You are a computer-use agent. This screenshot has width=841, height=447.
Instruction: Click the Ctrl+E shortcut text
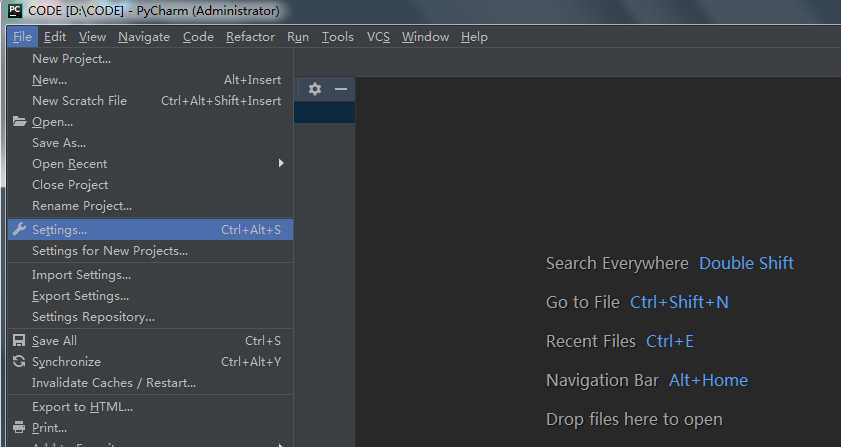click(x=670, y=341)
